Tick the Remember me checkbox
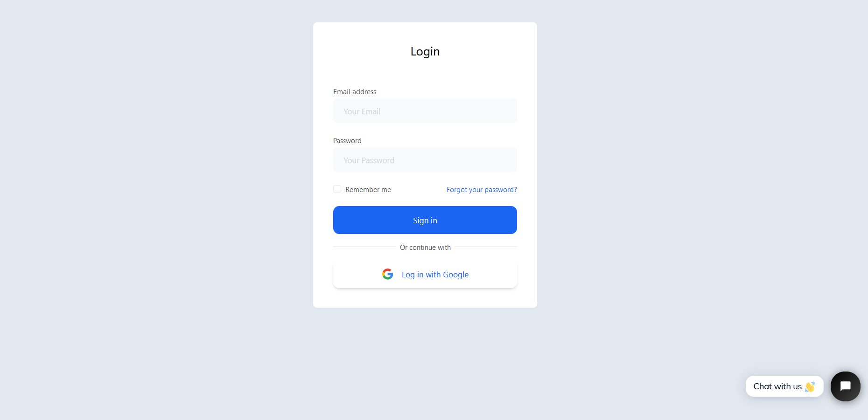This screenshot has height=420, width=868. [x=337, y=189]
